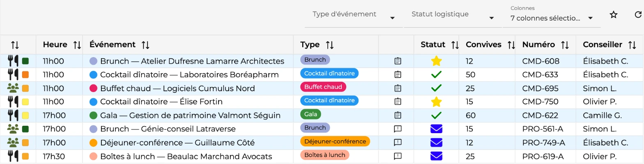
Task: Click the Boîtes à lunch type tag
Action: coord(324,155)
